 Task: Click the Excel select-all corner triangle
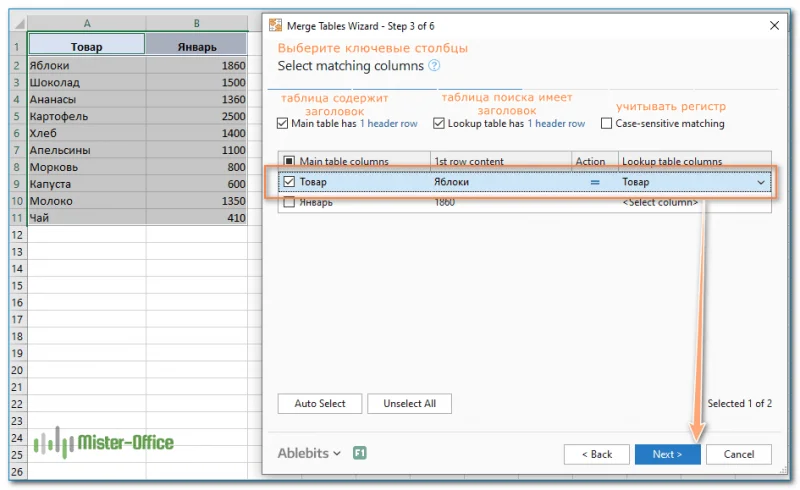click(17, 23)
